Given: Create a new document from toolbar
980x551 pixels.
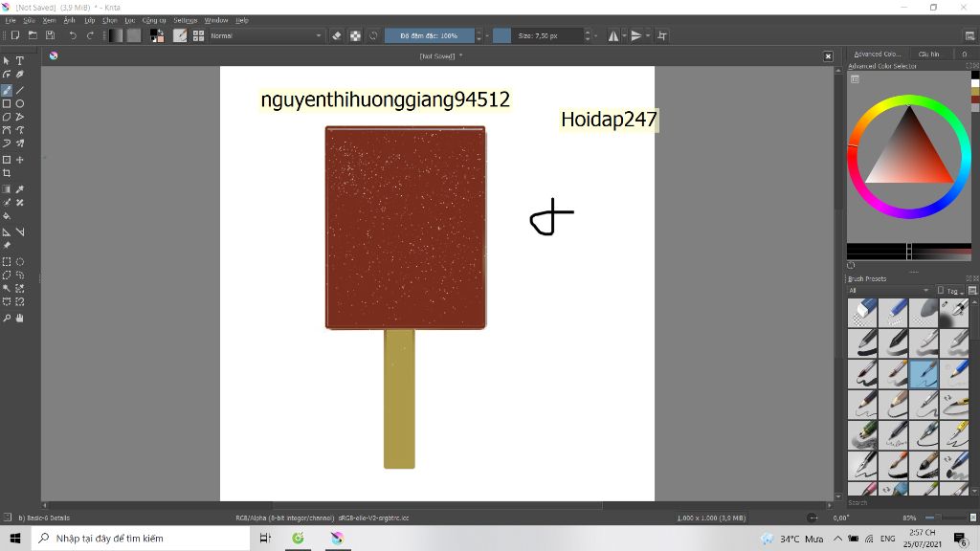Looking at the screenshot, I should coord(15,35).
